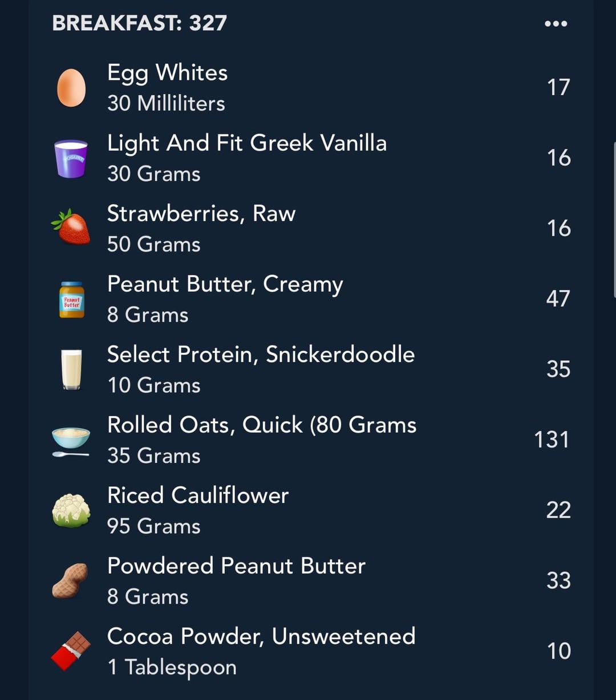
Task: Open the Breakfast three-dot options menu
Action: click(556, 24)
